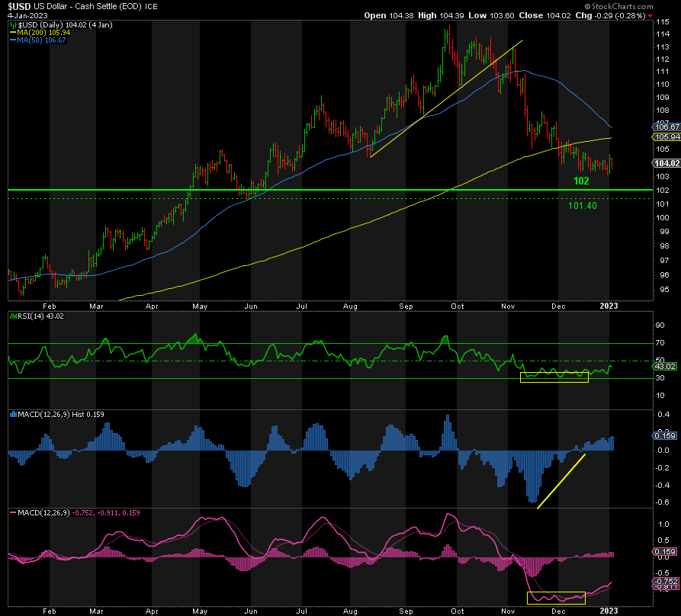Select the 'US Dollar - Cash Settle (EOD)' title
The image size is (681, 616).
88,7
